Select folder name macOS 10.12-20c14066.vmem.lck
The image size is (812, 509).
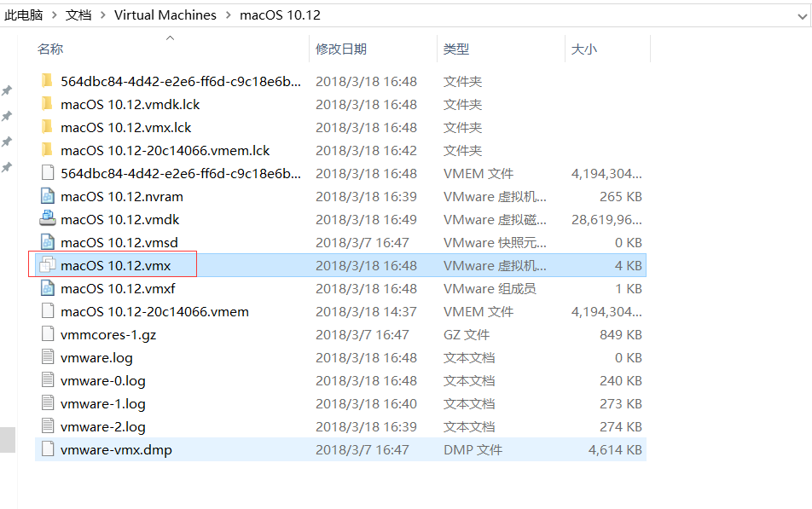(x=165, y=151)
